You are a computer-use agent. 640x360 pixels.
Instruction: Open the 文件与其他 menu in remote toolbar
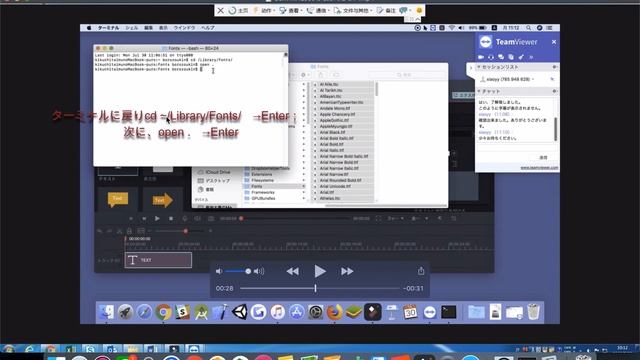coord(353,11)
